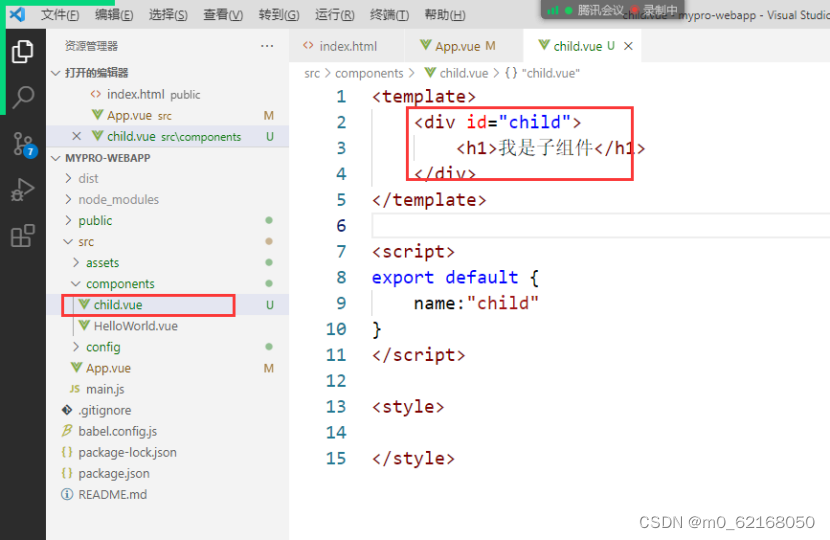Open Source Control view with 7 badge

(24, 144)
